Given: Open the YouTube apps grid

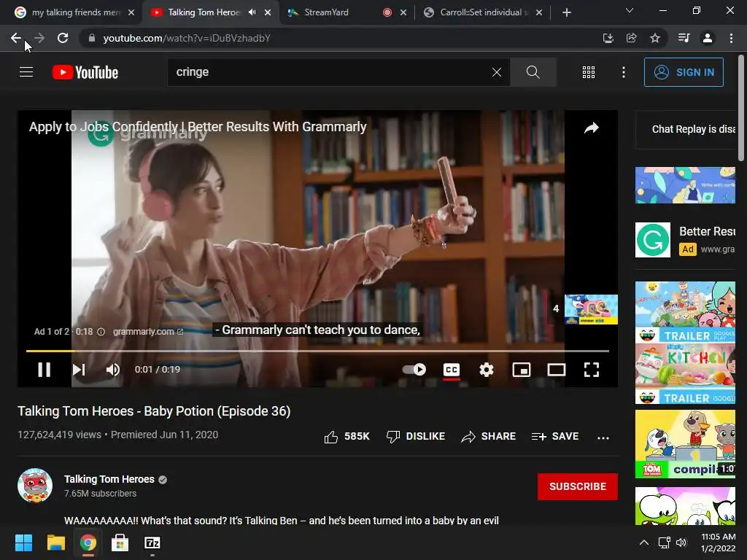Looking at the screenshot, I should pyautogui.click(x=589, y=72).
